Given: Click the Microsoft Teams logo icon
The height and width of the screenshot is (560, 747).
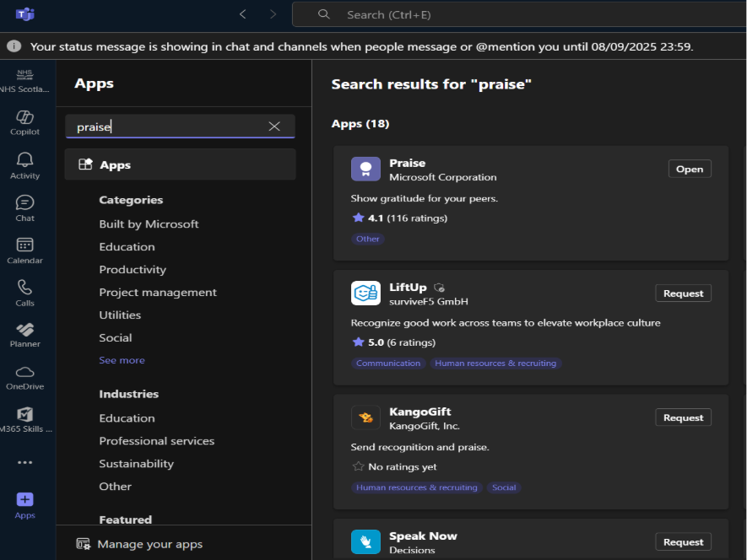Looking at the screenshot, I should [x=24, y=14].
